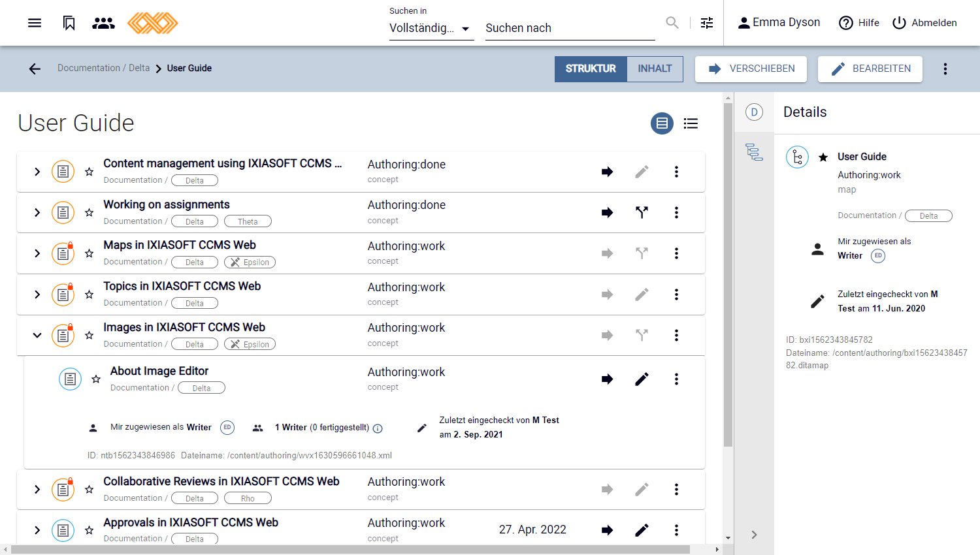Show writer info tooltip icon

click(378, 428)
